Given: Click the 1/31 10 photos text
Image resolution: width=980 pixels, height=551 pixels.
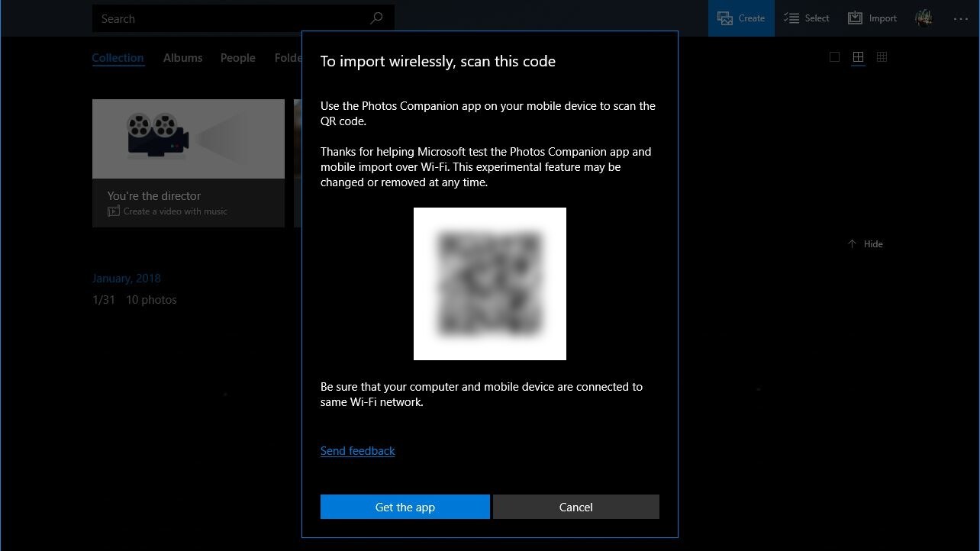Looking at the screenshot, I should point(134,300).
